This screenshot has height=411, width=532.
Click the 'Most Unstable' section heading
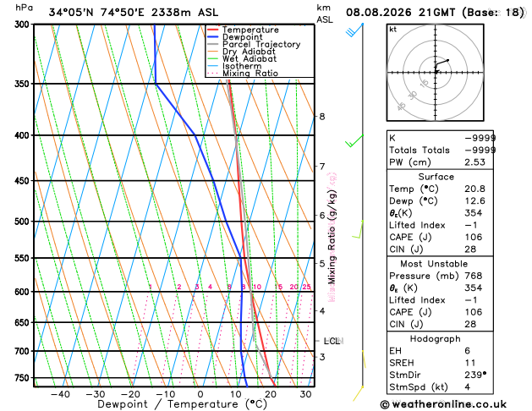(x=434, y=264)
